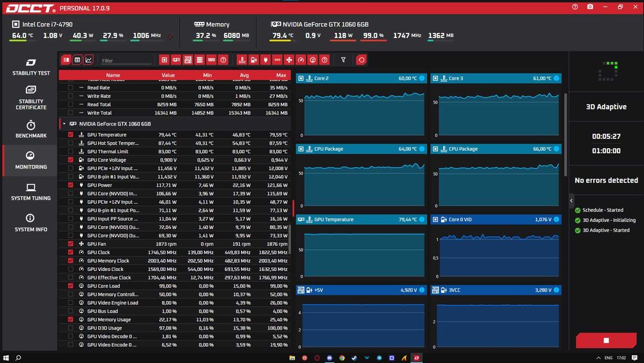Click the funnel filter icon
Viewport: 644px width, 363px height.
(x=343, y=60)
